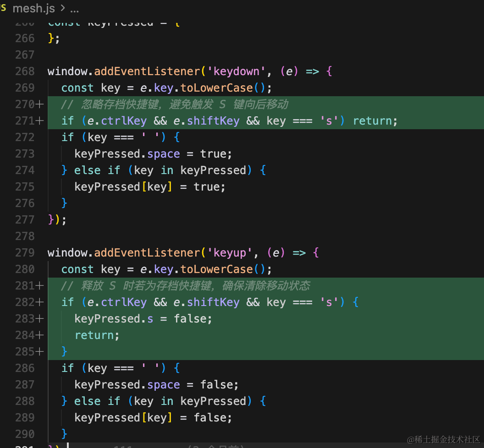Click ctrlKey on line 271

pos(124,121)
